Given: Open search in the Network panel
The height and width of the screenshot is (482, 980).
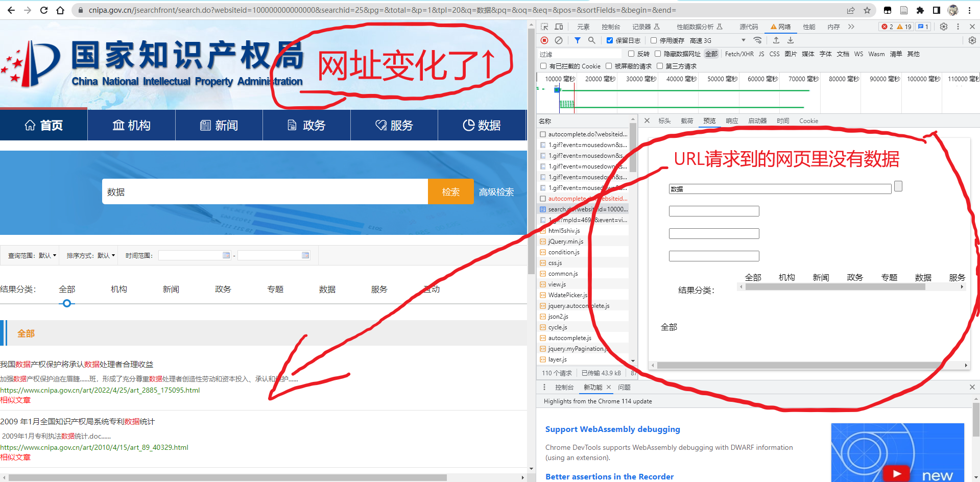Looking at the screenshot, I should pos(591,40).
